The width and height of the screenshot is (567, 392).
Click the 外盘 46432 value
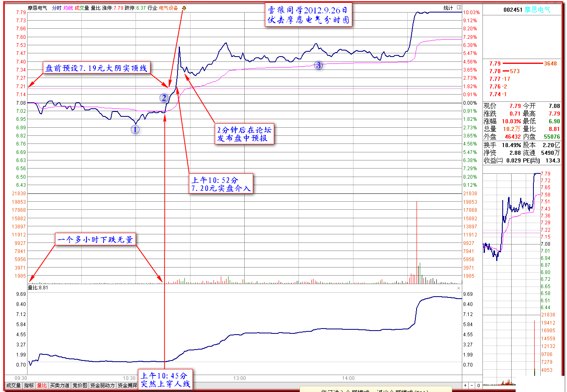click(x=513, y=137)
